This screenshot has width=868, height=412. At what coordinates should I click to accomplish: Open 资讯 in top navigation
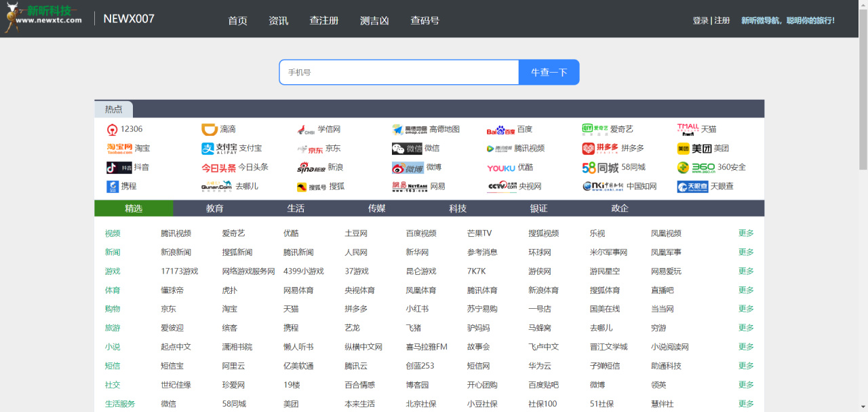click(278, 20)
